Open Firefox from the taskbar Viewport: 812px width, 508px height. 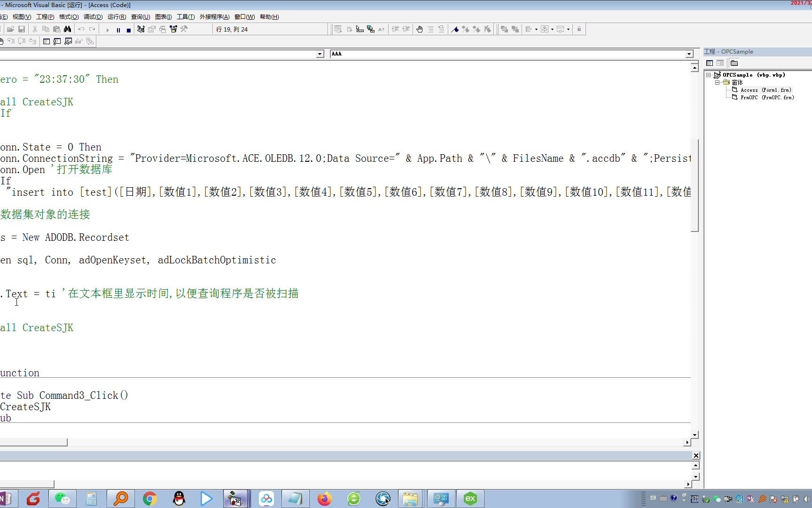tap(325, 499)
